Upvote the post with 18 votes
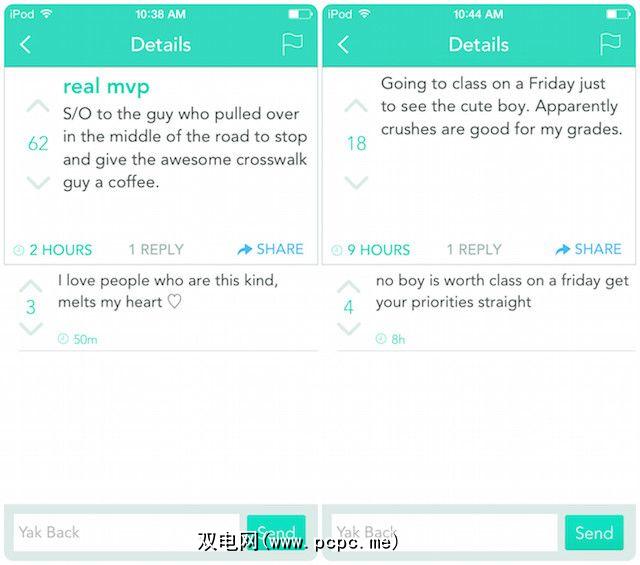Screen dimensions: 640x565 (x=356, y=106)
